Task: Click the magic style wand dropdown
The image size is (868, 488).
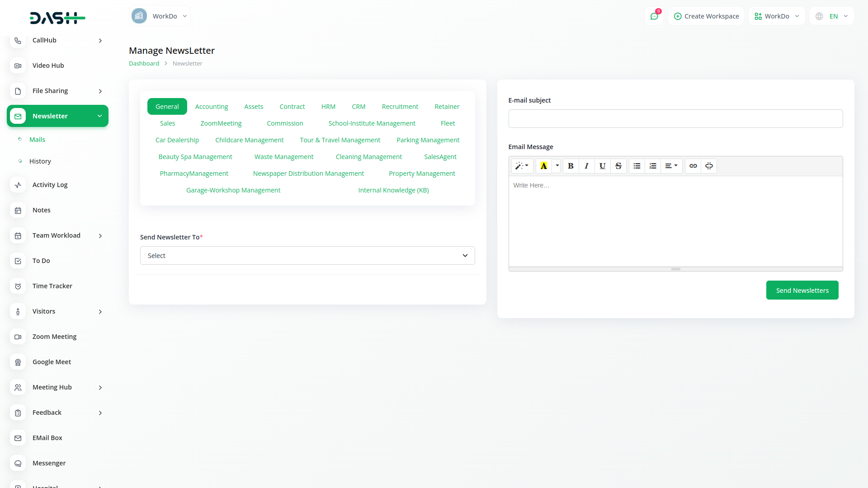Action: (522, 166)
